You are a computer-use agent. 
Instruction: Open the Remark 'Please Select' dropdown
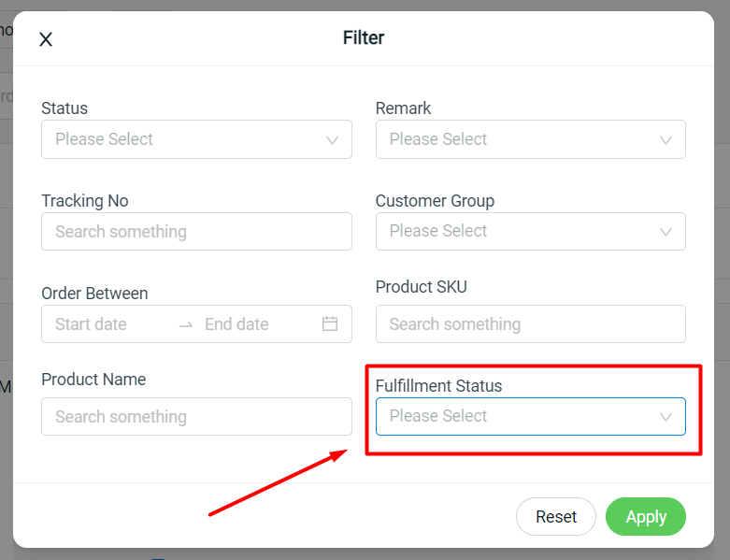coord(531,139)
